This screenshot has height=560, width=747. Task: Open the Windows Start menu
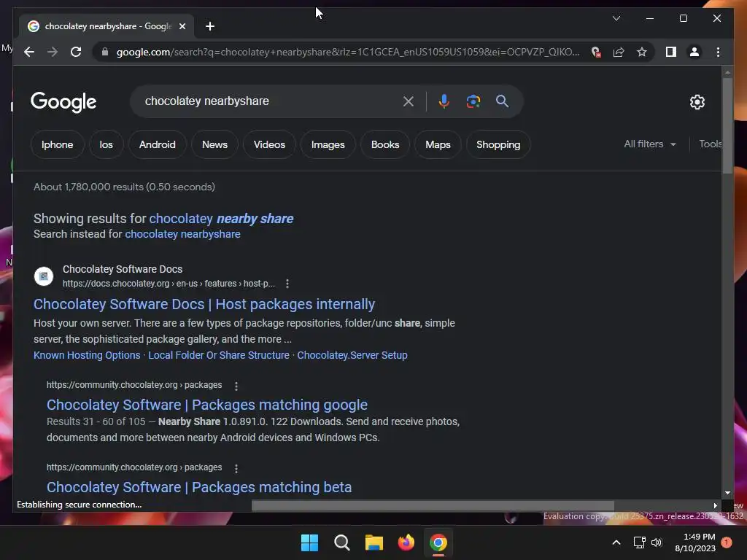pos(309,542)
